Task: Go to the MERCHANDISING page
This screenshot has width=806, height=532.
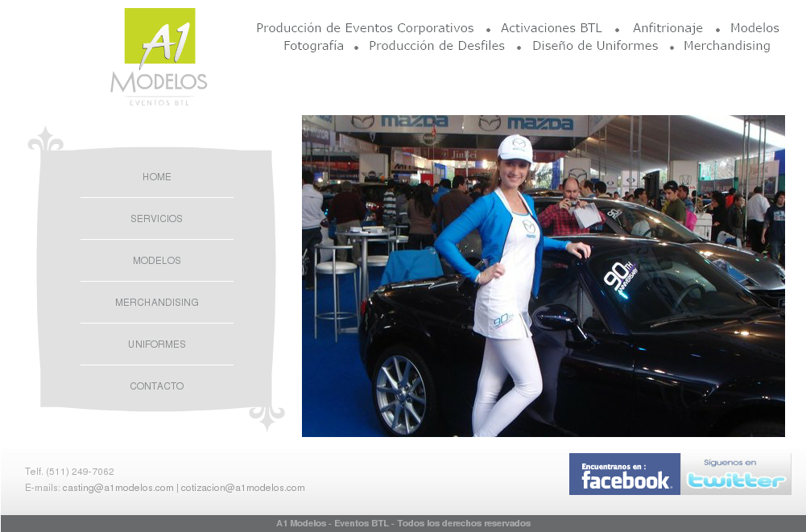Action: tap(156, 302)
